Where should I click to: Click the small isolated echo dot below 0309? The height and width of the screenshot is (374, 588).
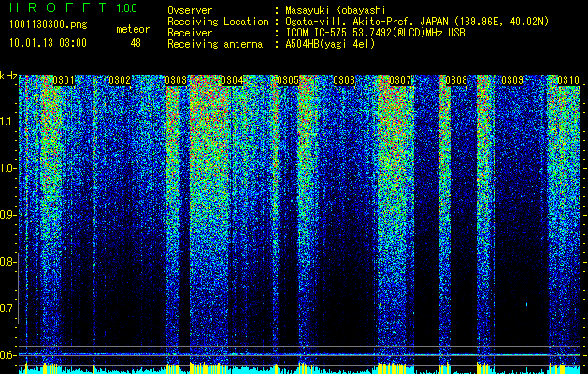click(x=527, y=304)
